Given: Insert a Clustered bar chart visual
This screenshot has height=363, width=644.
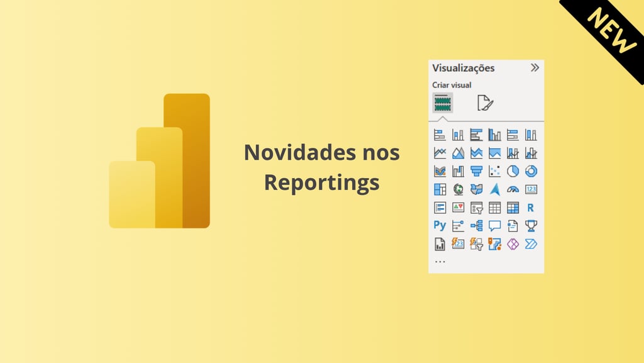Looking at the screenshot, I should [x=477, y=135].
